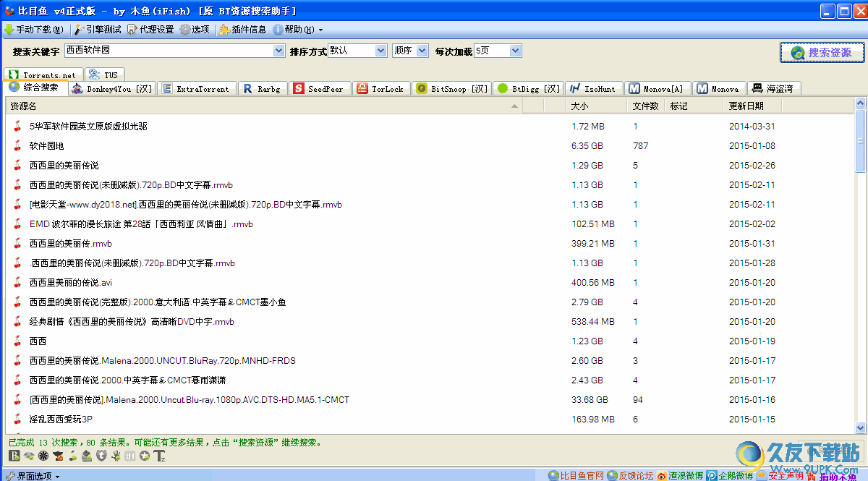Open the 渣浪微博 link

click(680, 475)
